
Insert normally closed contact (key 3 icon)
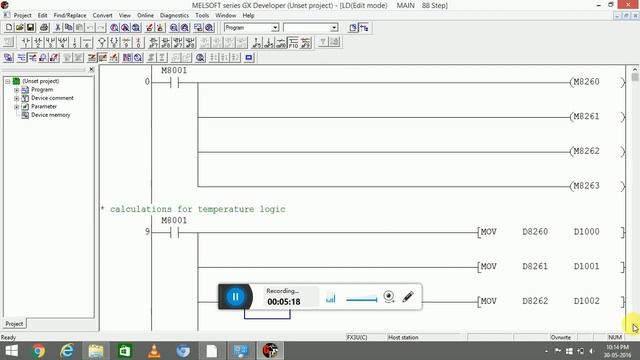click(x=50, y=42)
